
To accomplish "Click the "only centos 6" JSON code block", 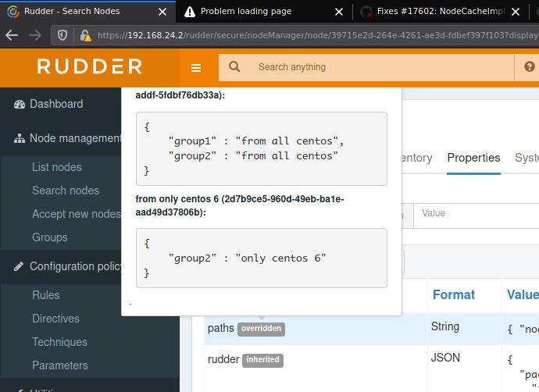I will [262, 258].
